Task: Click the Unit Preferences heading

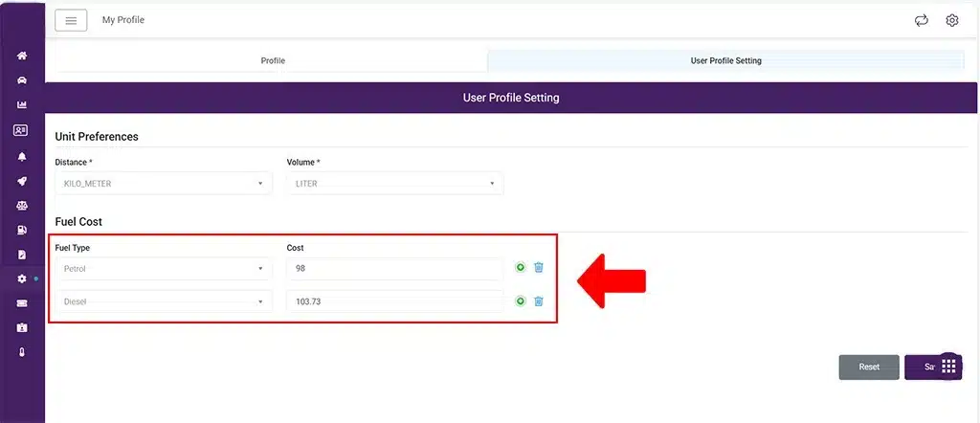Action: [x=97, y=136]
